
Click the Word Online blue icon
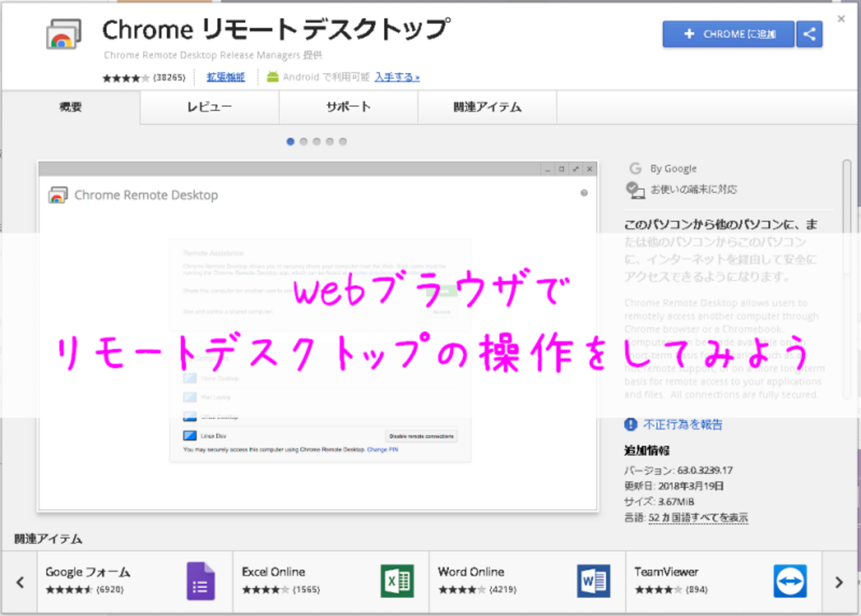[593, 581]
